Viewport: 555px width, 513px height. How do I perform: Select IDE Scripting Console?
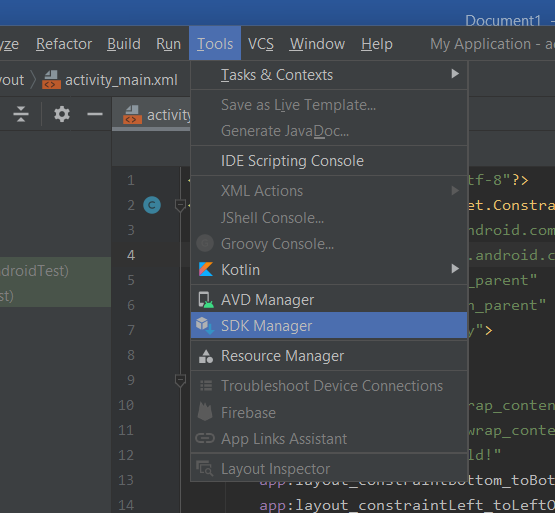click(329, 161)
